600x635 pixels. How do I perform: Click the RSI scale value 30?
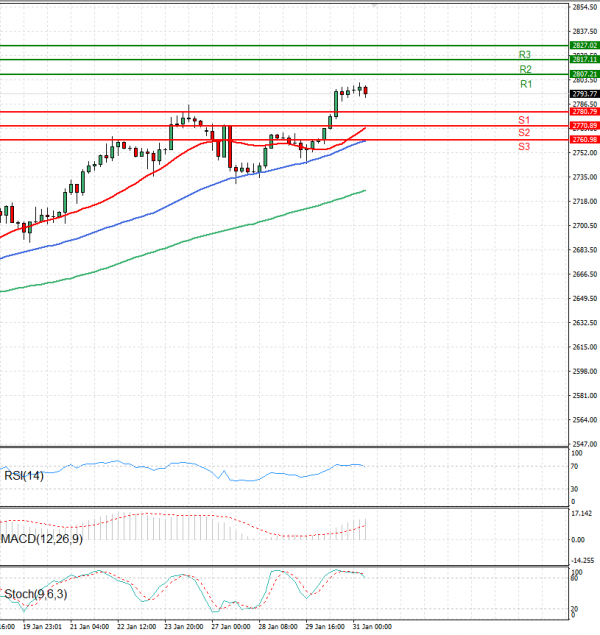pos(574,489)
